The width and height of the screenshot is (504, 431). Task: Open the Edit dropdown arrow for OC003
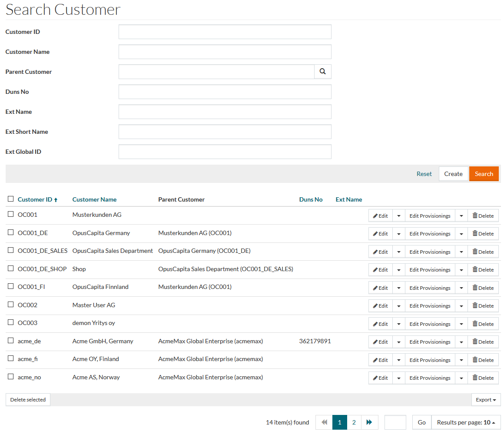pos(398,324)
